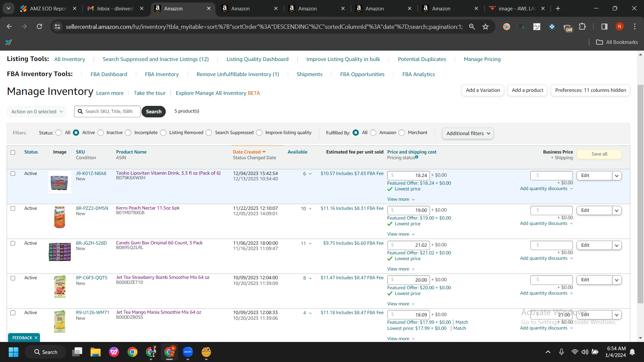The height and width of the screenshot is (362, 644).
Task: Open the Extensions puzzle icon
Action: pyautogui.click(x=582, y=26)
